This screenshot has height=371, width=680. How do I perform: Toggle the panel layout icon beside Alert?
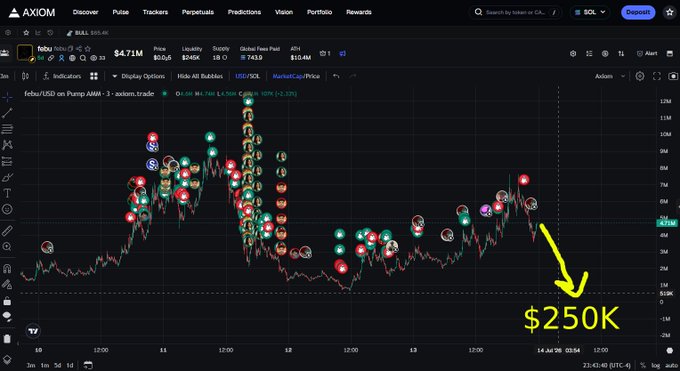pyautogui.click(x=670, y=53)
